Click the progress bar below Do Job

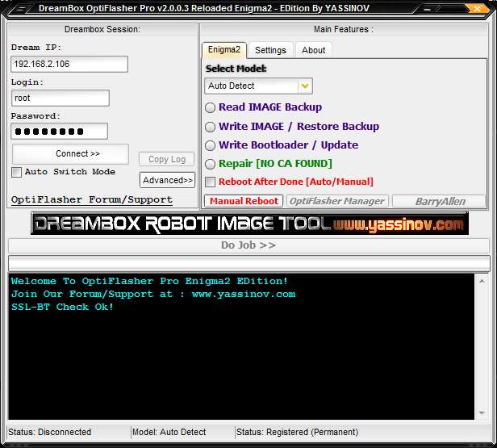249,263
